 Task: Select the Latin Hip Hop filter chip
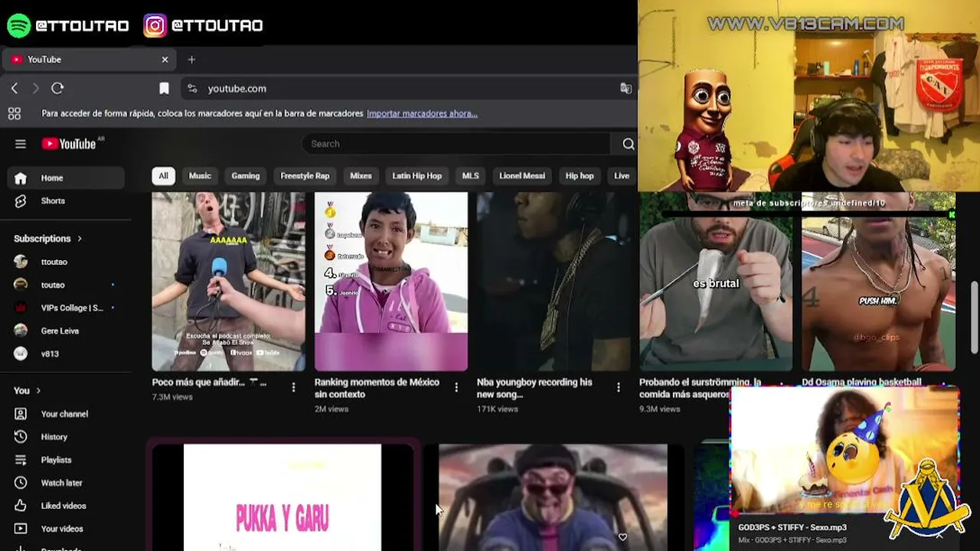click(417, 176)
